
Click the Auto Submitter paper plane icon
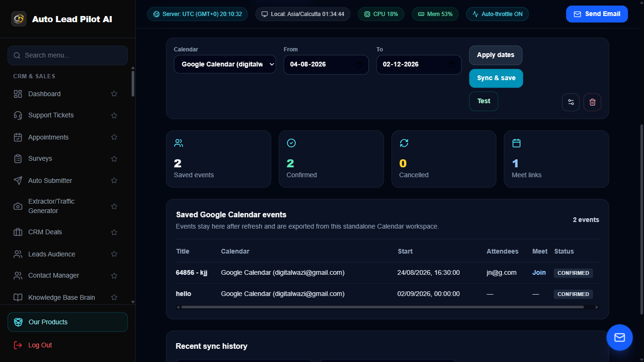(18, 181)
